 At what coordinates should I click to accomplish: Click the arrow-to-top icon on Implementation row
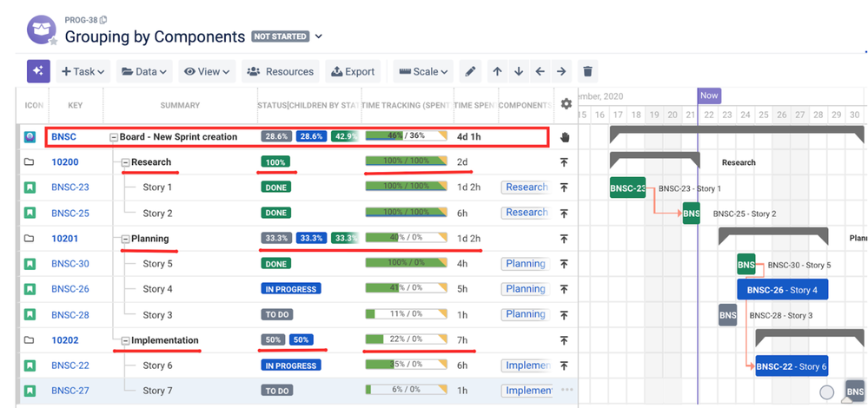(x=564, y=340)
